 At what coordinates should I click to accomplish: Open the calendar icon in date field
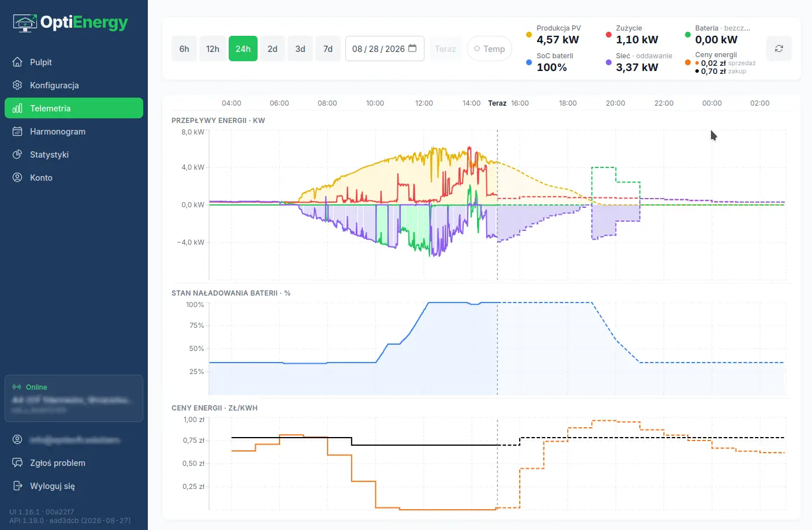(x=412, y=48)
